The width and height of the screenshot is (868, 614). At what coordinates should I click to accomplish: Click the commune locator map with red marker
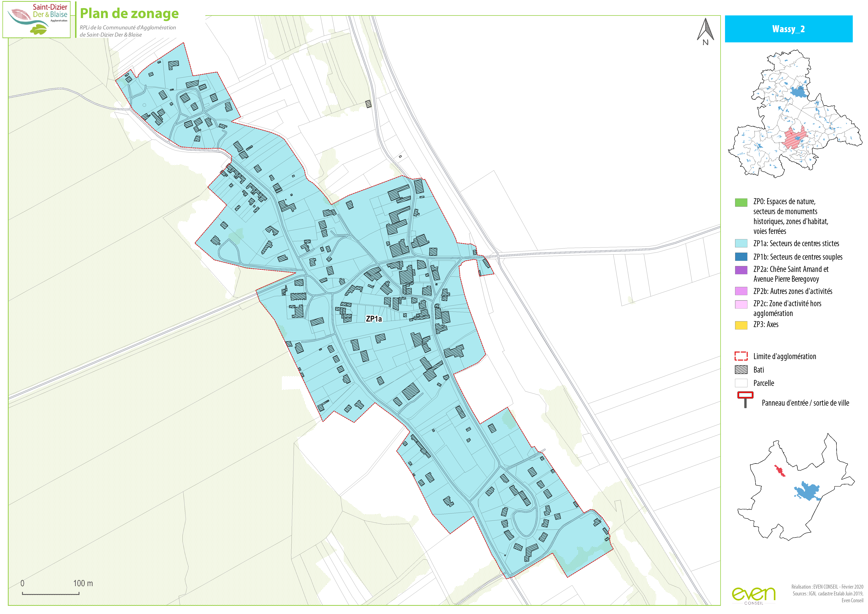point(795,487)
